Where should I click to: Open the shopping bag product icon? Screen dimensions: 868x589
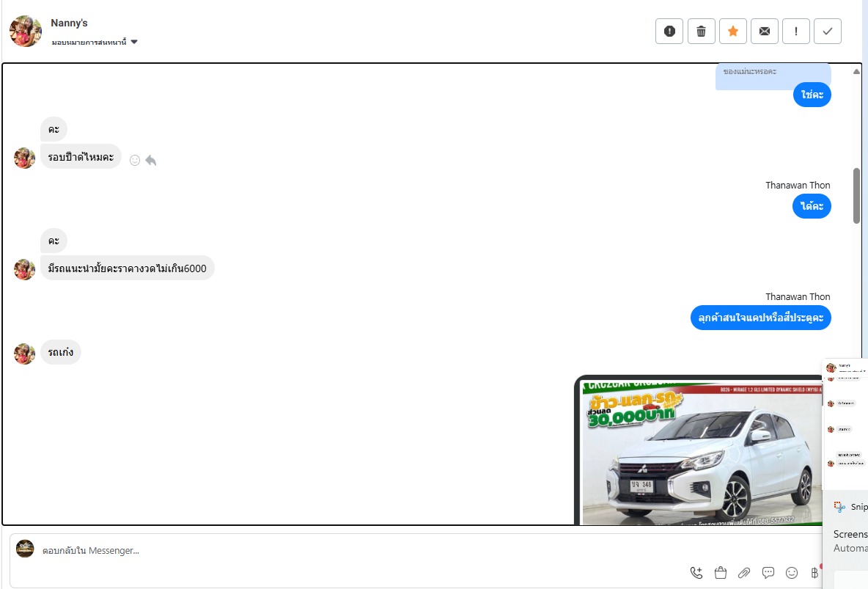click(x=720, y=573)
